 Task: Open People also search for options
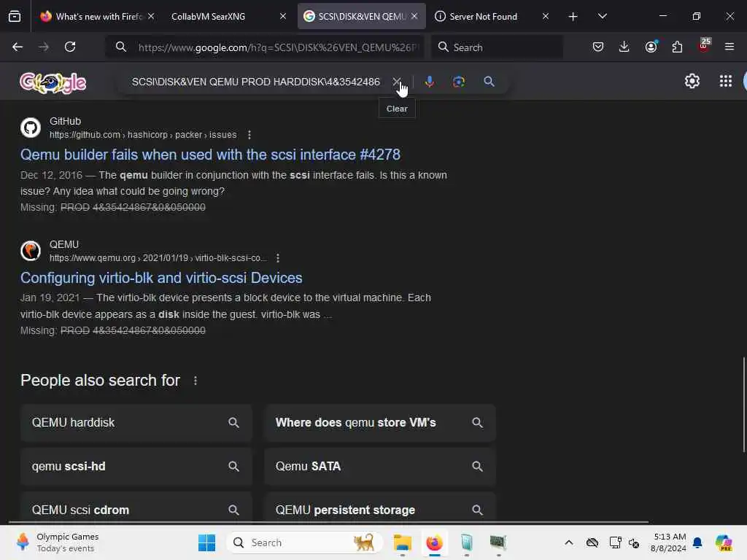[x=196, y=381]
